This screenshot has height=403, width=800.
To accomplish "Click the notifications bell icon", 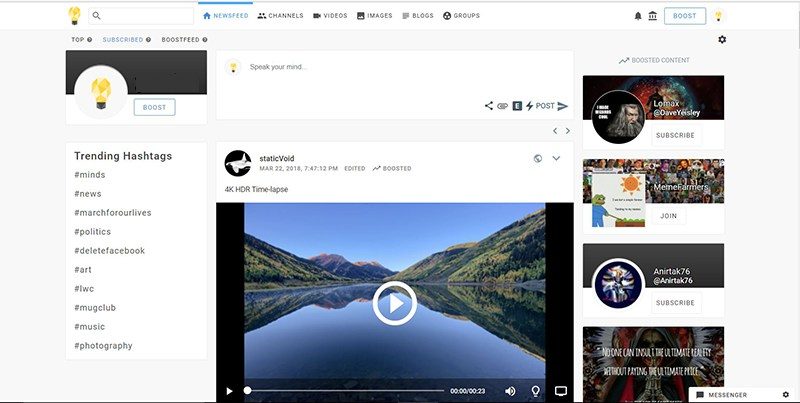I will click(x=639, y=16).
